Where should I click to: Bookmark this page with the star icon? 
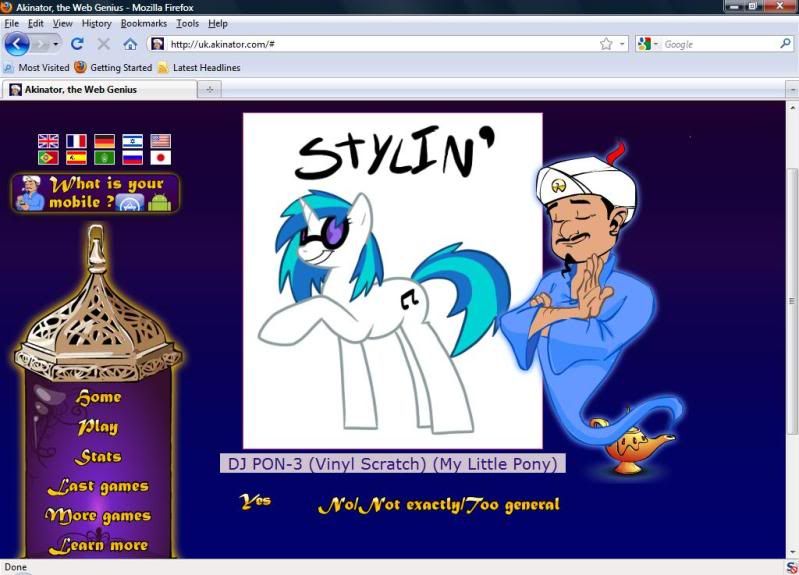(606, 44)
